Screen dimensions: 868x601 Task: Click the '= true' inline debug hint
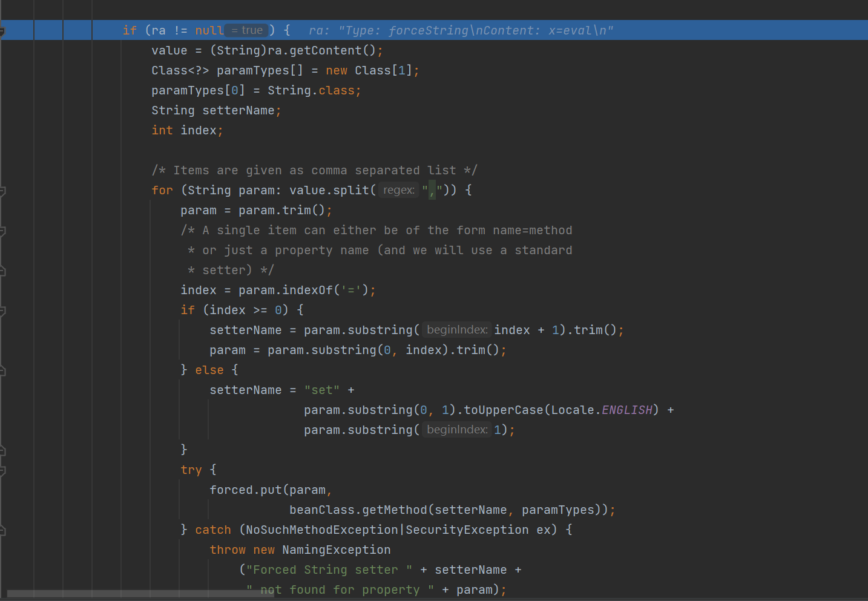point(246,30)
